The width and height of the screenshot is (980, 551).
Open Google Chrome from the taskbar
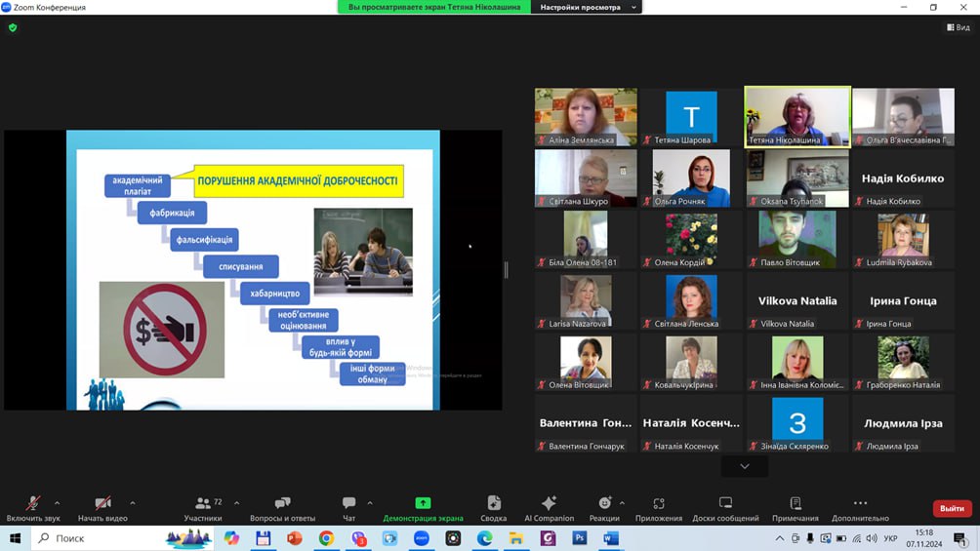tap(326, 538)
